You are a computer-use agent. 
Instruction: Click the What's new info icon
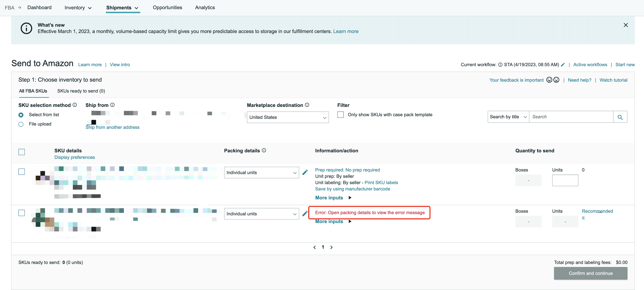(x=26, y=28)
